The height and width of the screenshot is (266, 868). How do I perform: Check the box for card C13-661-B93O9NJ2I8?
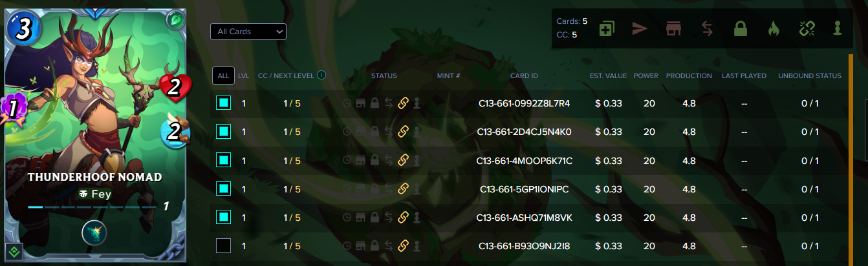point(223,245)
